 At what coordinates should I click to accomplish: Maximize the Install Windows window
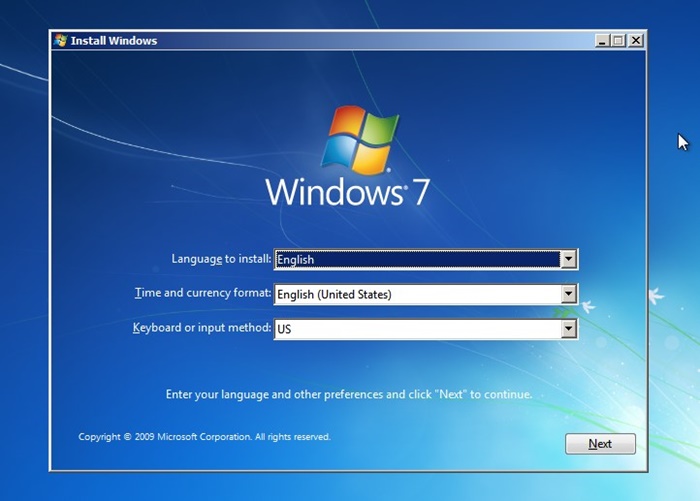click(618, 41)
